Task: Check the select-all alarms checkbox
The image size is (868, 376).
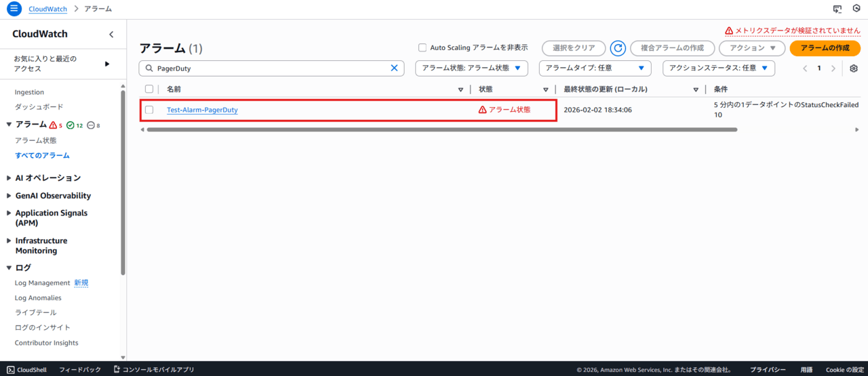Action: (x=149, y=89)
